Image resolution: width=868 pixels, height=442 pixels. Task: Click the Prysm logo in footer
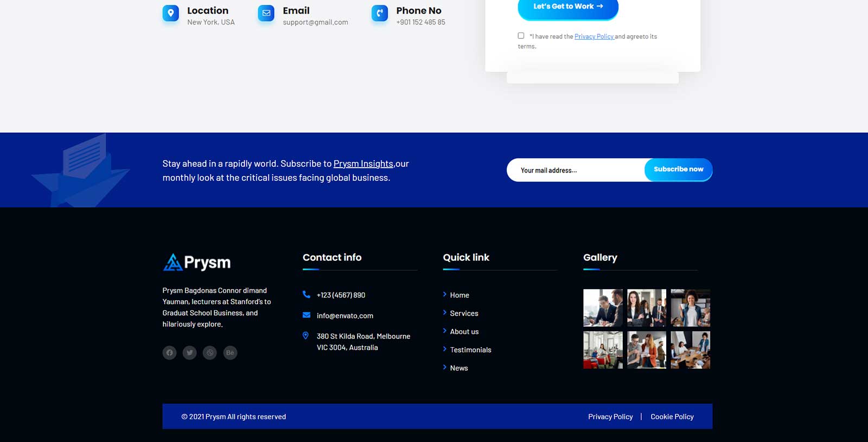[197, 262]
